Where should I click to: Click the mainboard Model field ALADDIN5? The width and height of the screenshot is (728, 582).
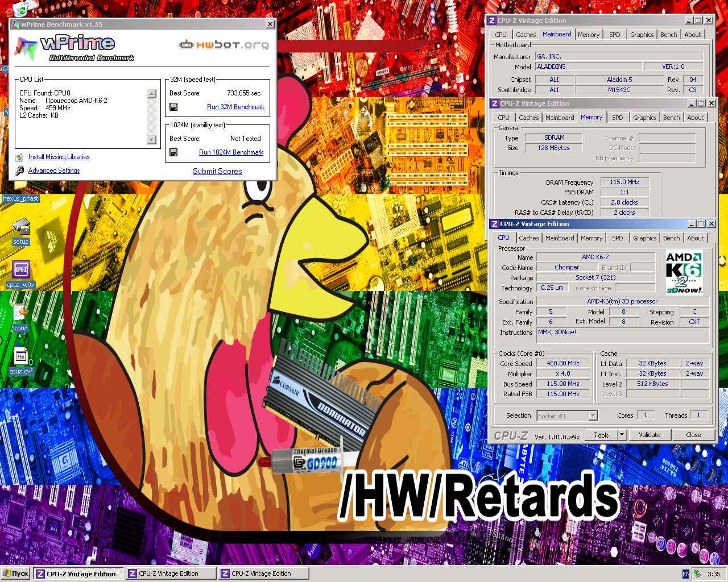(589, 66)
